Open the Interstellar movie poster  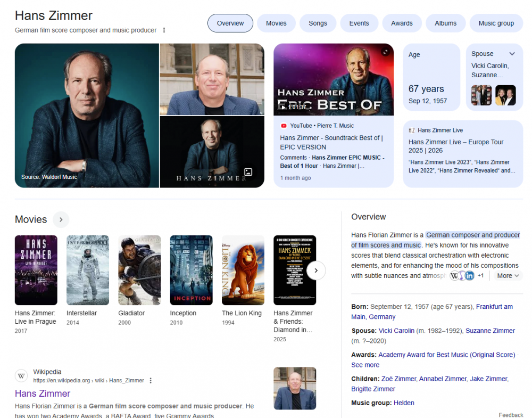[87, 270]
